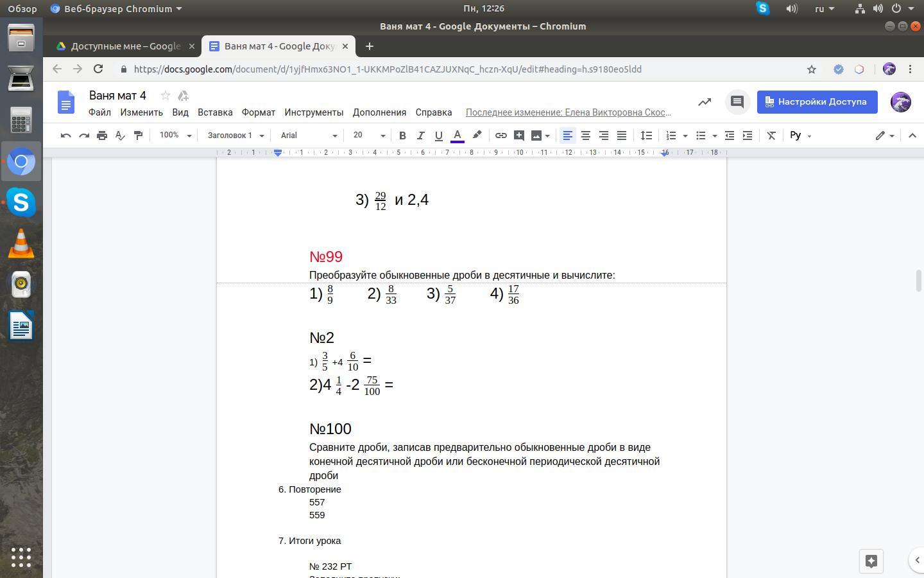
Task: Star the document Ваня мат 4
Action: point(166,96)
